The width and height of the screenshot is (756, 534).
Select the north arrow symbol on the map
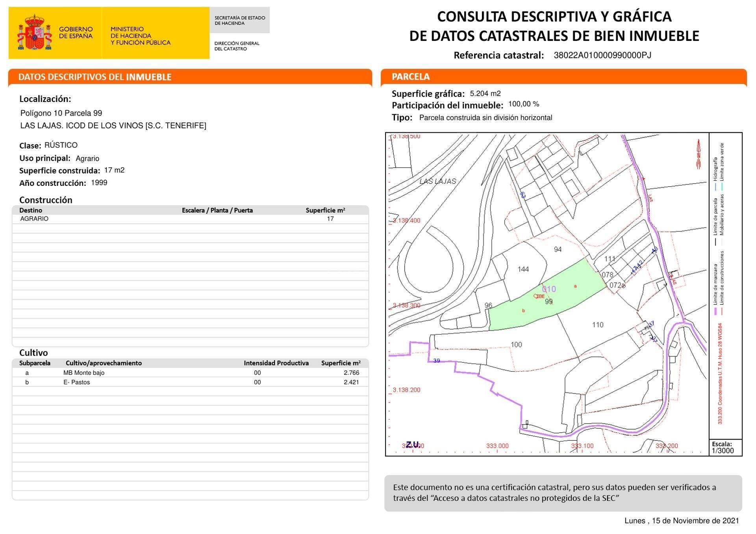tap(699, 152)
